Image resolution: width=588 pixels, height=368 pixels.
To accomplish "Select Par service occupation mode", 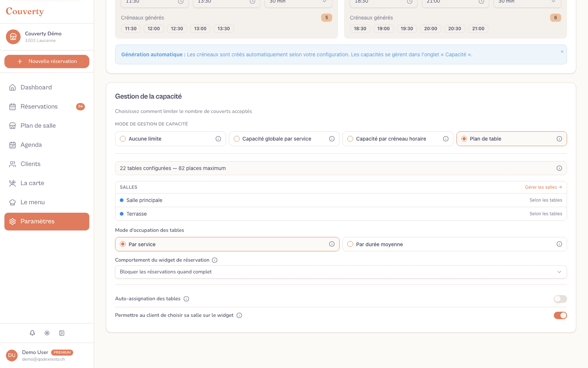I will click(227, 244).
